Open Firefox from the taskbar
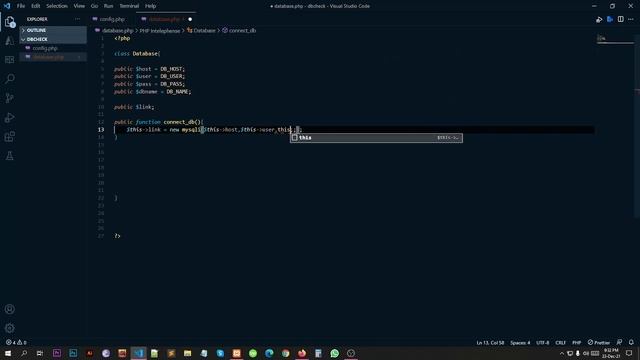The image size is (640, 360). pyautogui.click(x=302, y=353)
